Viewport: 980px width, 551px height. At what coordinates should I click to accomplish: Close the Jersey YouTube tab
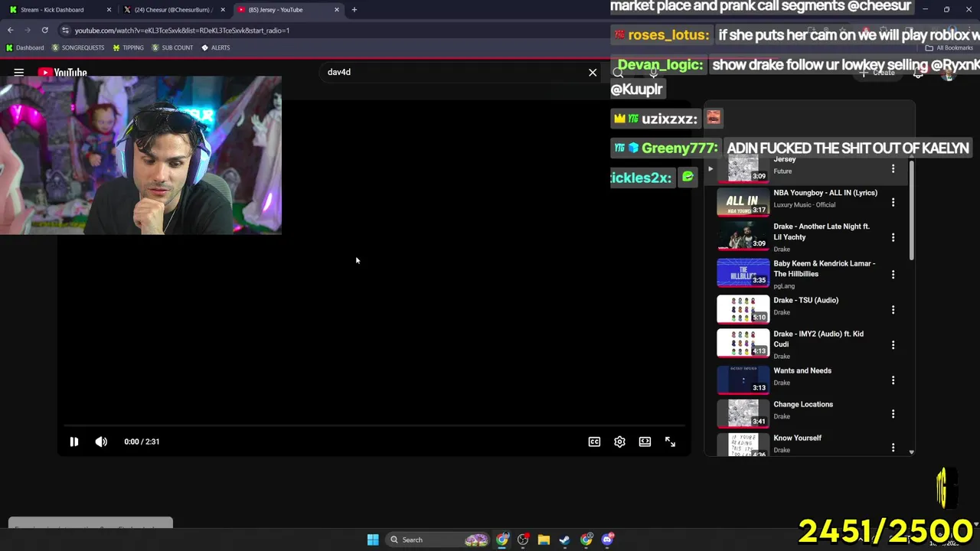point(337,10)
